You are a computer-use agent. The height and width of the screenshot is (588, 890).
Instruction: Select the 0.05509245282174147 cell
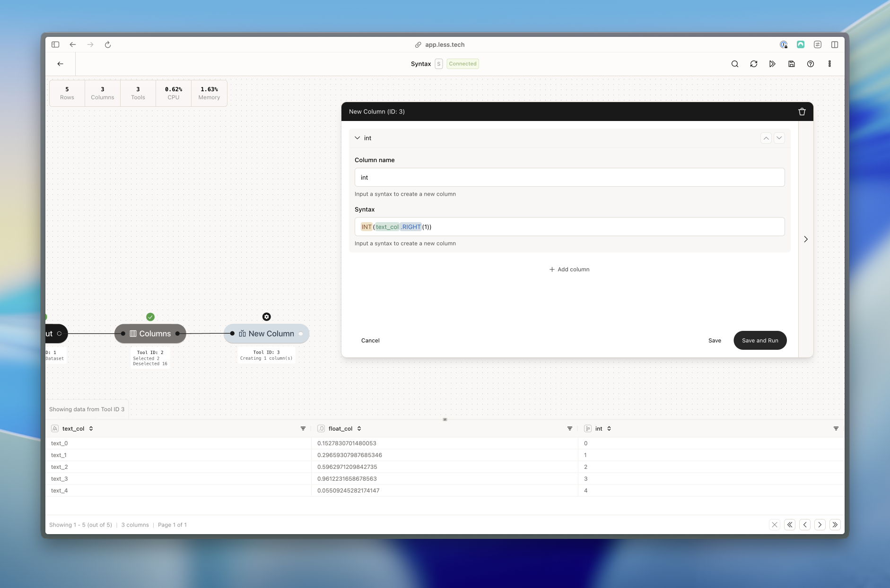445,491
